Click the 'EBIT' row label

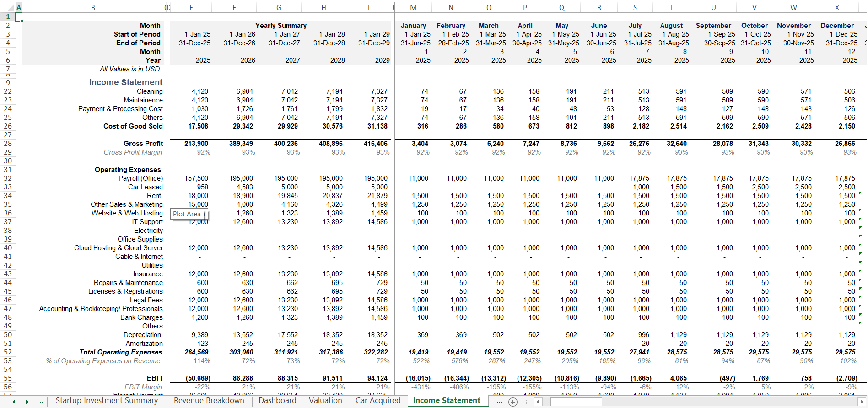pyautogui.click(x=155, y=378)
